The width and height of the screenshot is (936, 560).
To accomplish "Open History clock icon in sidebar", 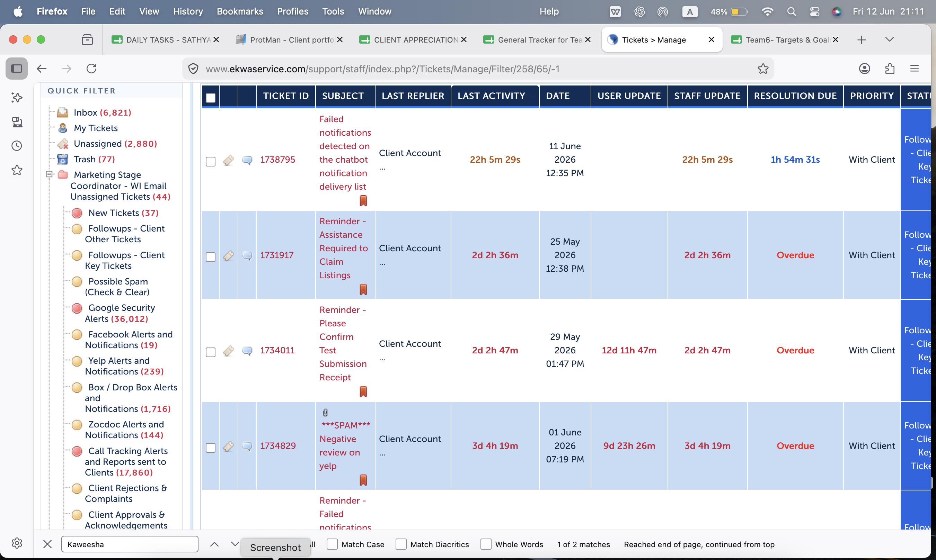I will 17,146.
